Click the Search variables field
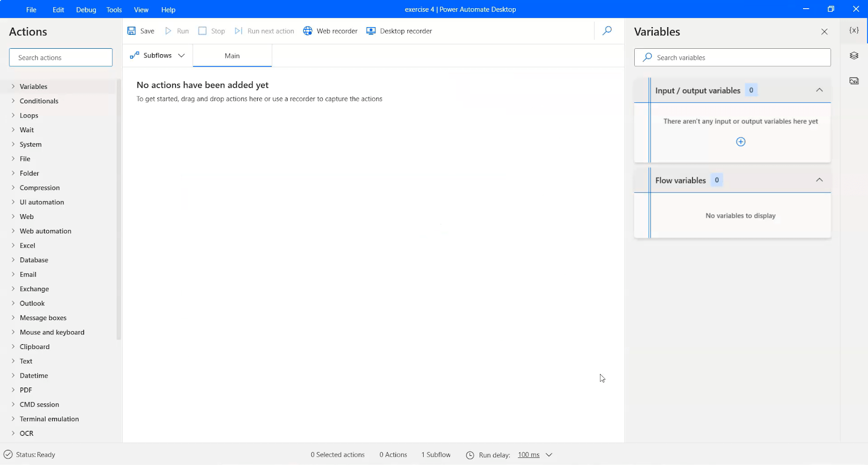Screen dimensions: 868x465 732,57
